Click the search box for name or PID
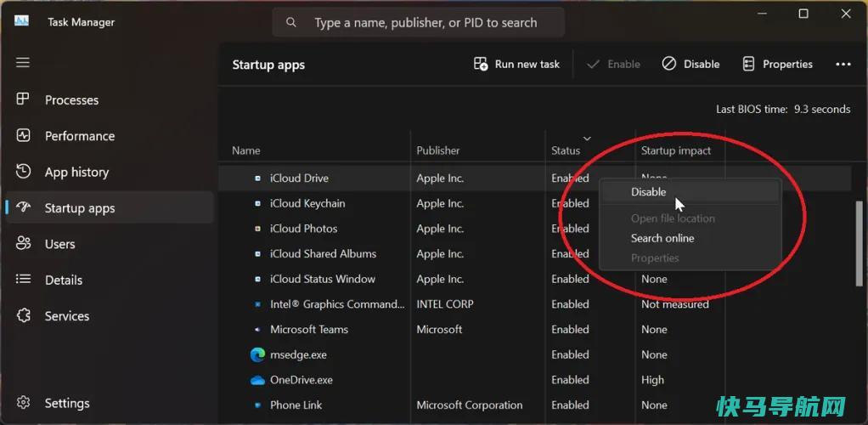 (x=419, y=23)
